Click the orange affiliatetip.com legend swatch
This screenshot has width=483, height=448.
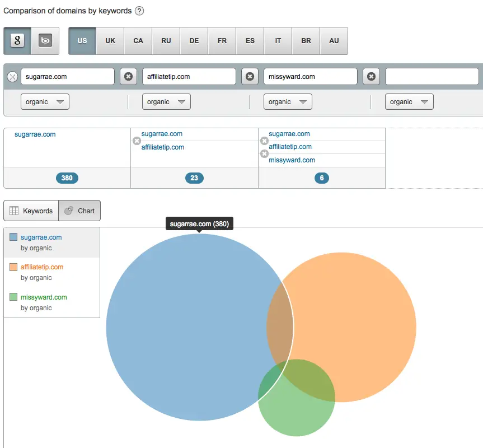(x=13, y=267)
